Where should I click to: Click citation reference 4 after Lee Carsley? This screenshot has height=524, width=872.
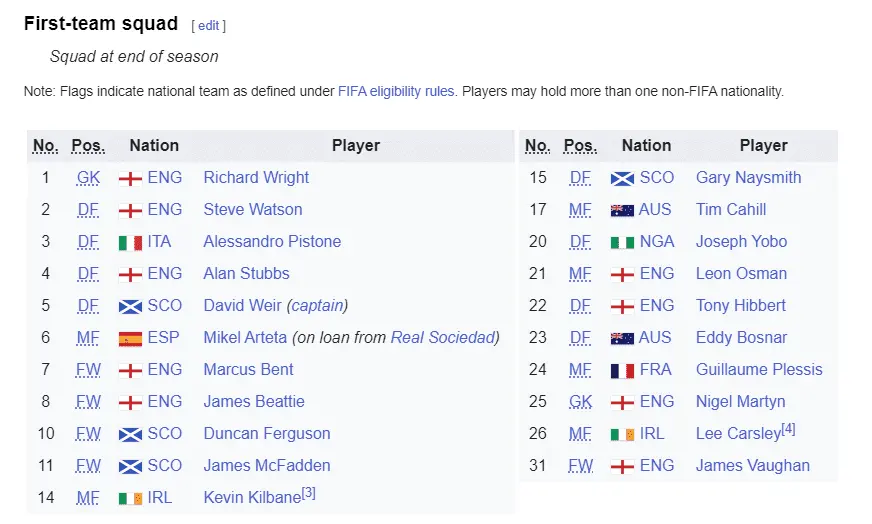pyautogui.click(x=787, y=429)
